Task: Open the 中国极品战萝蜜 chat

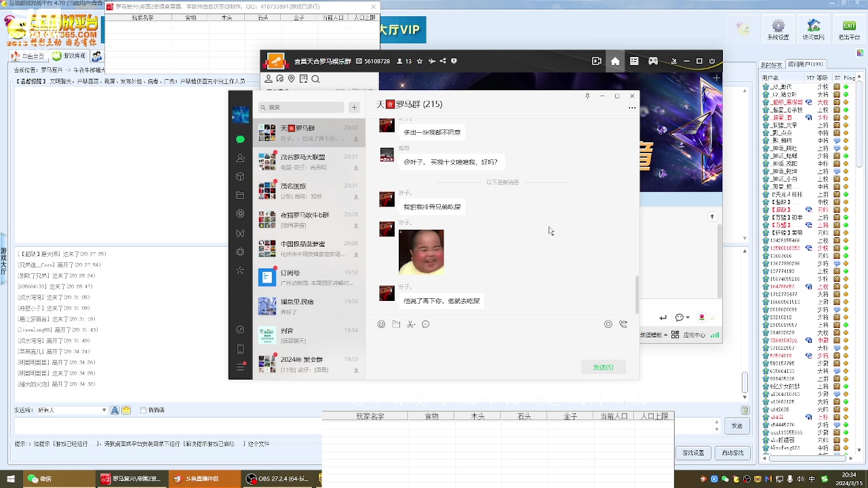Action: point(309,249)
